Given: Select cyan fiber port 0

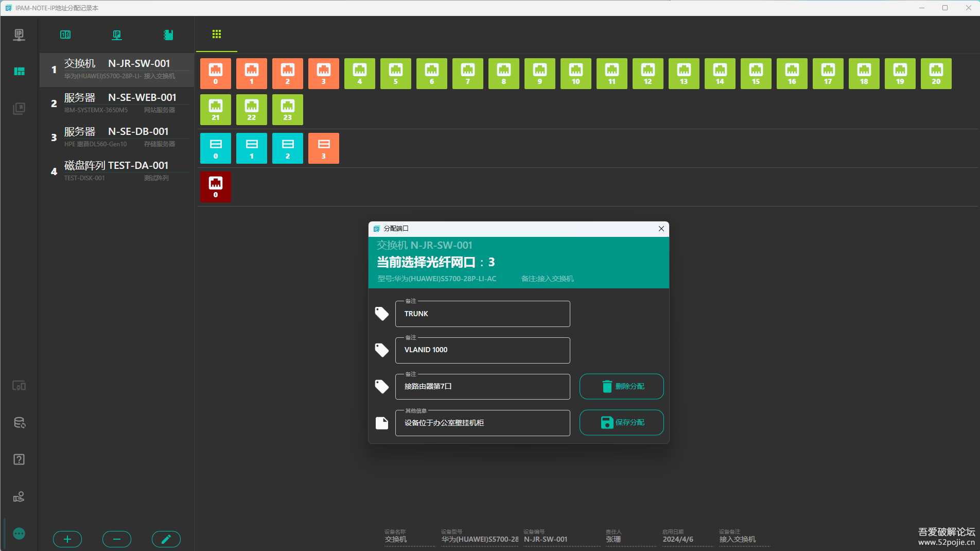Looking at the screenshot, I should click(x=216, y=148).
